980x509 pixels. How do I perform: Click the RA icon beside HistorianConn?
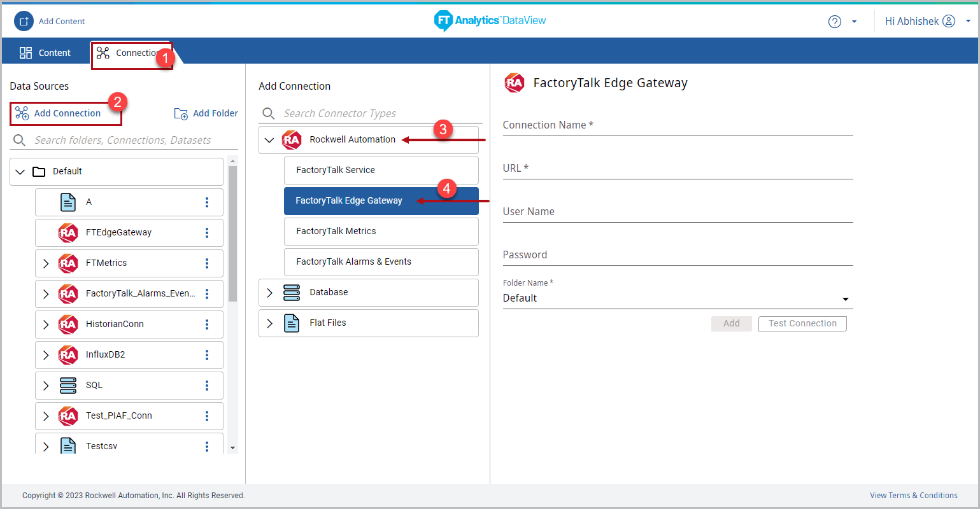click(x=68, y=324)
